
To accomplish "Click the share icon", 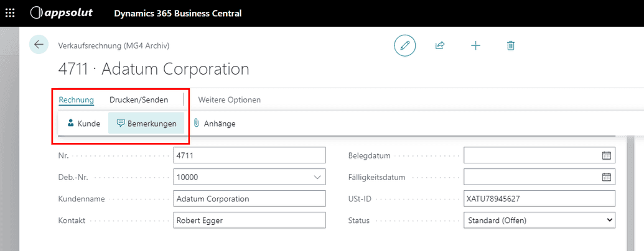I will (x=440, y=45).
